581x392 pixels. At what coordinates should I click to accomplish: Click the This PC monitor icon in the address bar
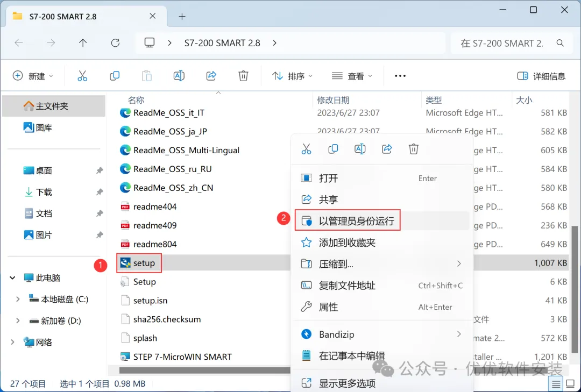pos(150,43)
